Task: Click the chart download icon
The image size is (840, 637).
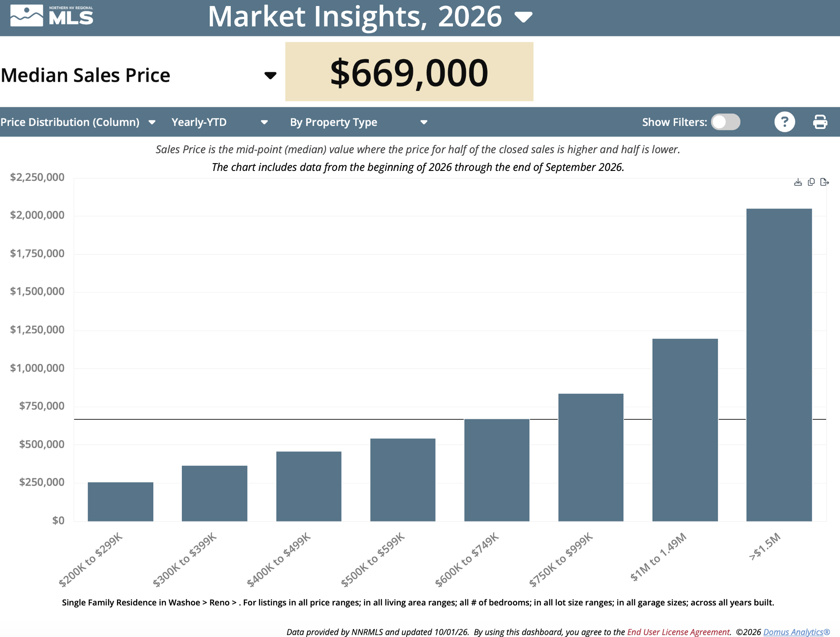Action: pyautogui.click(x=798, y=182)
